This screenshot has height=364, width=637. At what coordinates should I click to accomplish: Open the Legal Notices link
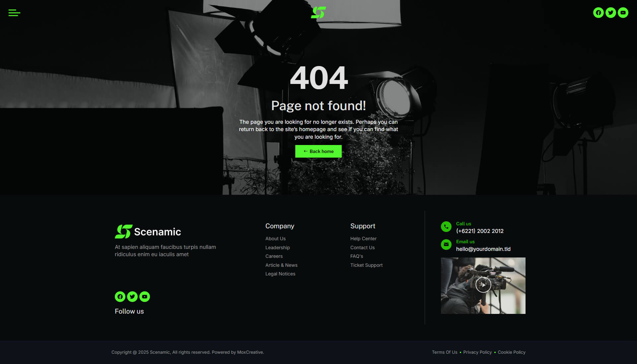pyautogui.click(x=280, y=274)
